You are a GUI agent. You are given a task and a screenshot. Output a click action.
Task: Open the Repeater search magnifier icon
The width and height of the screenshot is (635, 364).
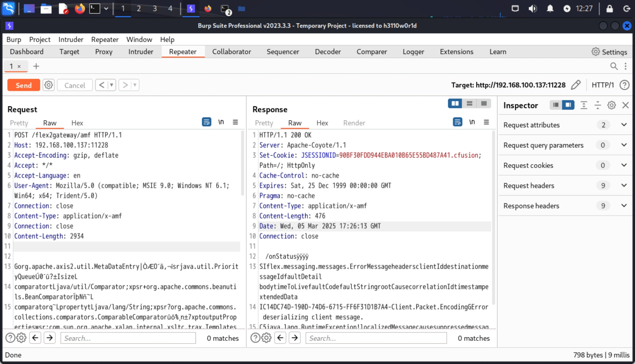click(614, 66)
